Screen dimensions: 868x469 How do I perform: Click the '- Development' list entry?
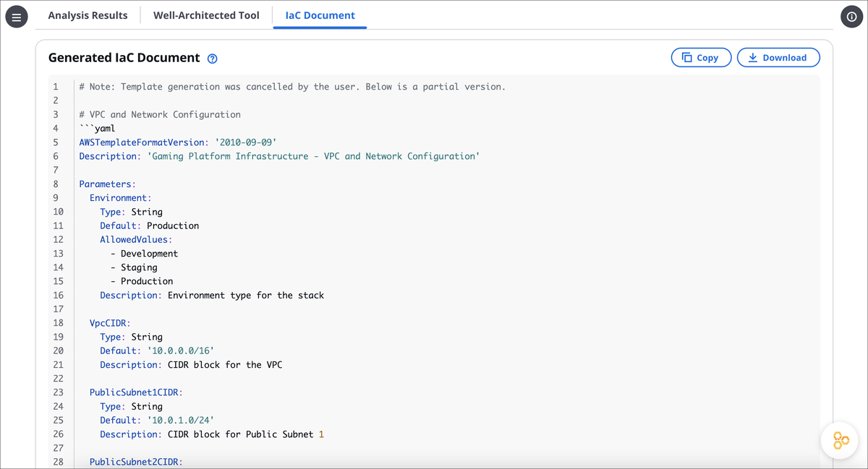pyautogui.click(x=144, y=254)
